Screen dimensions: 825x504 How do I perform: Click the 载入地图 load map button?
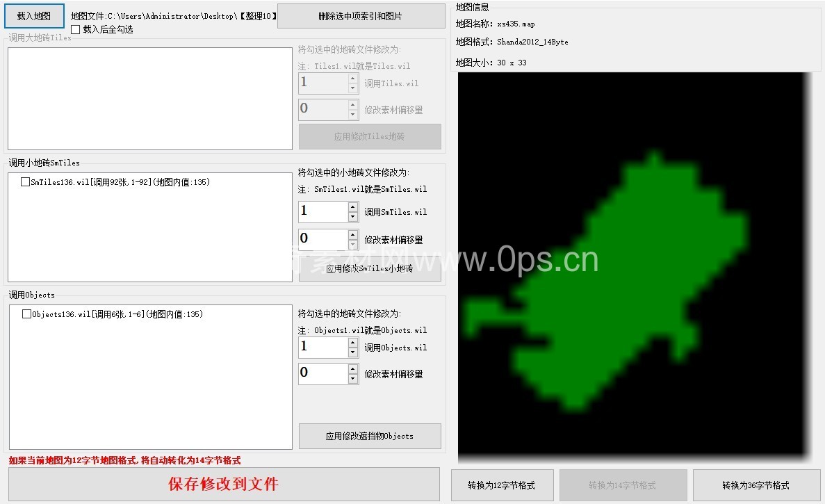tap(34, 16)
